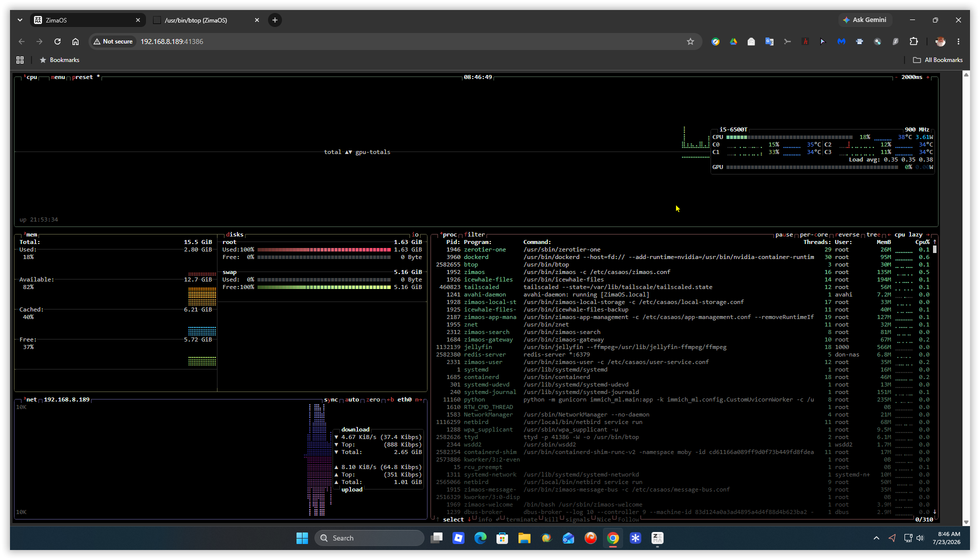Open Outlook from the taskbar

[x=568, y=538]
